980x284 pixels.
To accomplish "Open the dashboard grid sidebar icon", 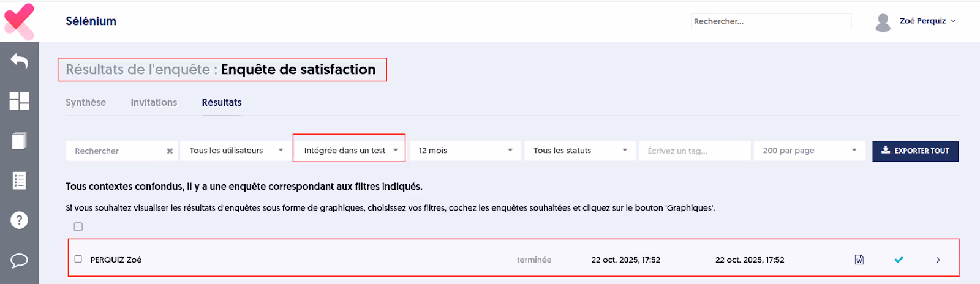I will pyautogui.click(x=19, y=101).
